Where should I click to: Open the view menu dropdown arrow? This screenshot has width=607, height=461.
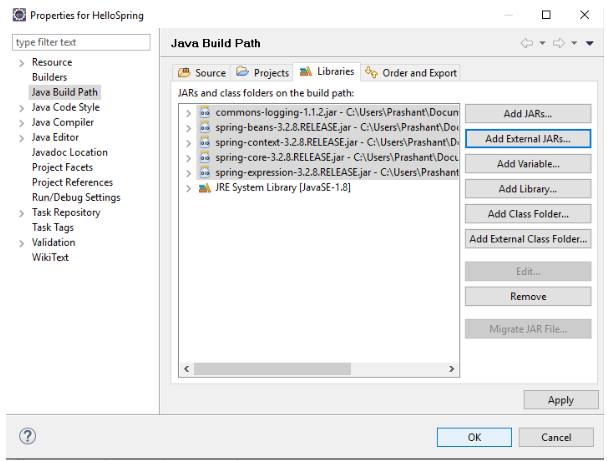click(x=590, y=43)
